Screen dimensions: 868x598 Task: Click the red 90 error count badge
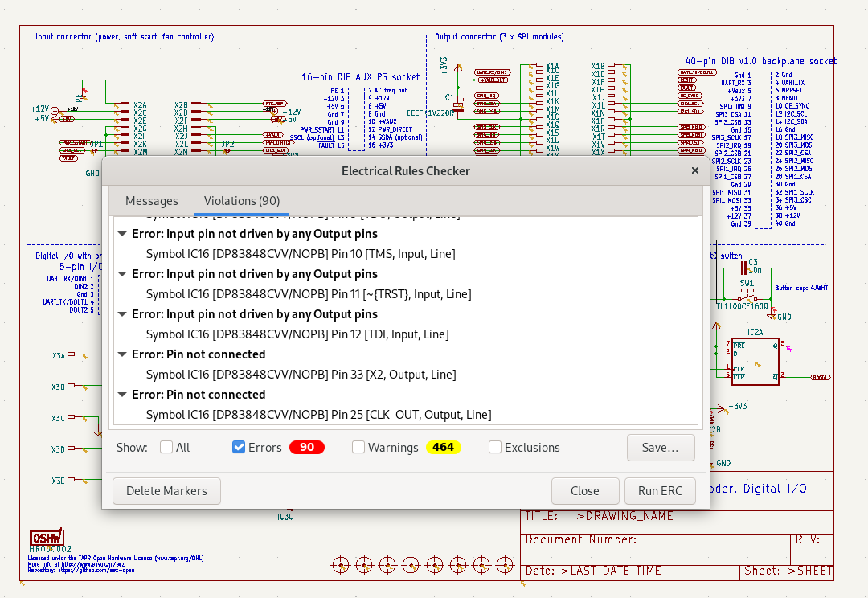pyautogui.click(x=306, y=448)
